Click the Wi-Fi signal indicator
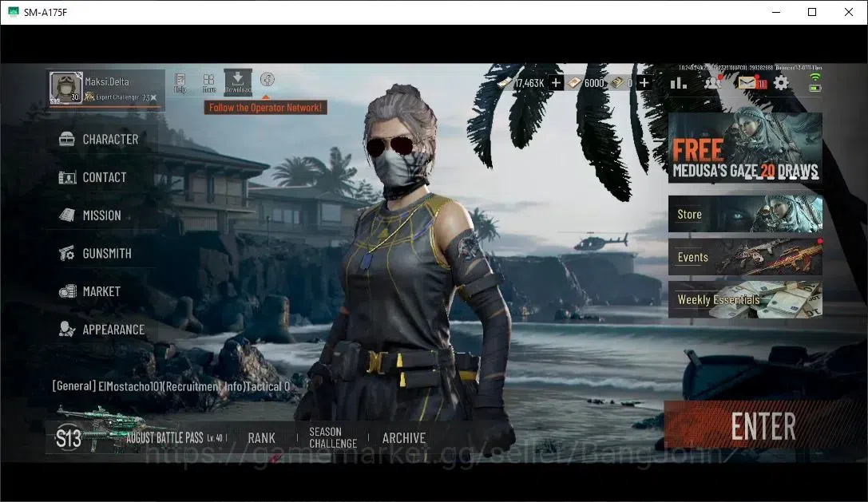 814,77
